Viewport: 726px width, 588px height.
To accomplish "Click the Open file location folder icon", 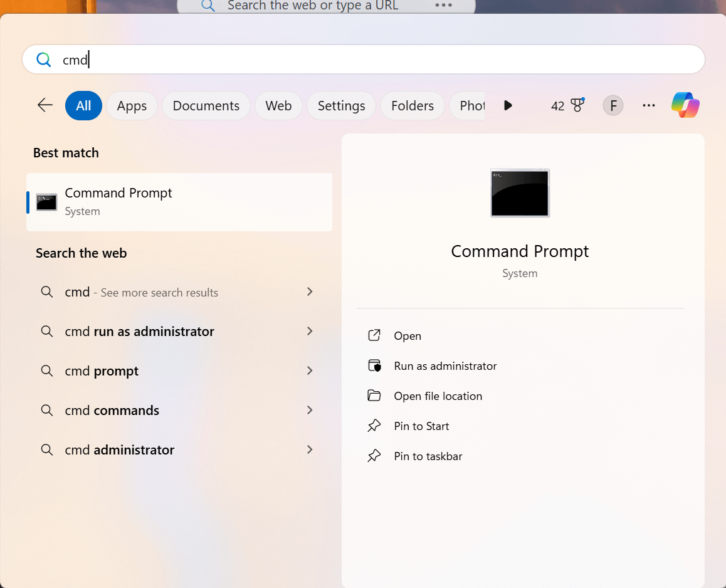I will coord(374,396).
